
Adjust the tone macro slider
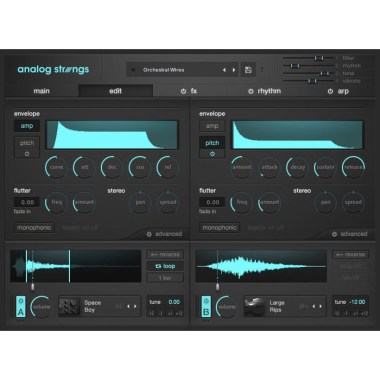coord(309,73)
